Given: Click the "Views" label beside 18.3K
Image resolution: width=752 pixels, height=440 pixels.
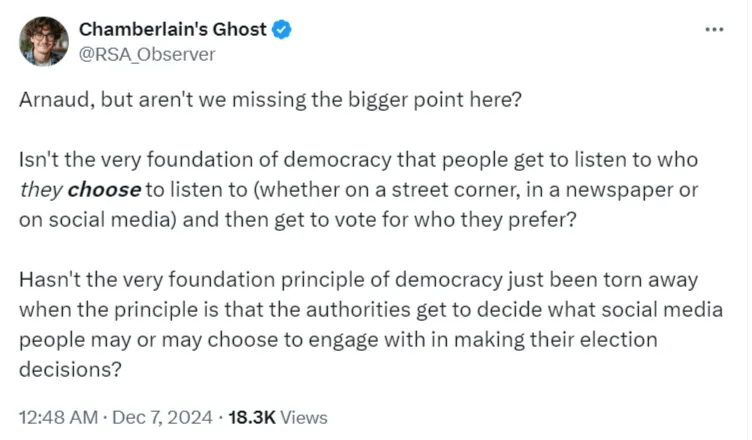Looking at the screenshot, I should [x=304, y=417].
